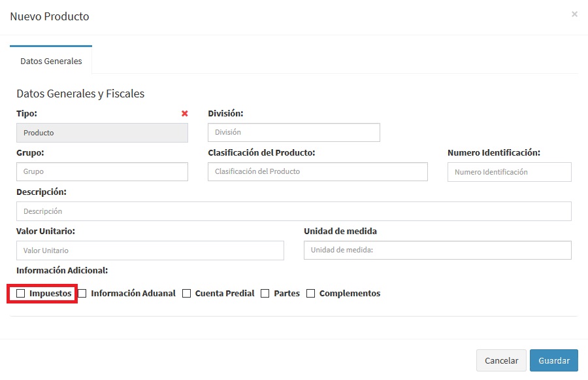Check the Información Aduanal option
The width and height of the screenshot is (588, 380).
coord(82,294)
